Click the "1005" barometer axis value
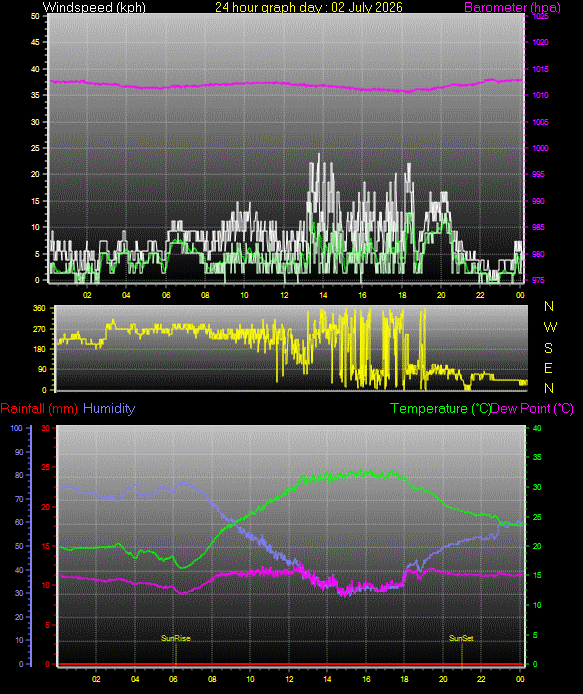The height and width of the screenshot is (694, 583). tap(541, 122)
